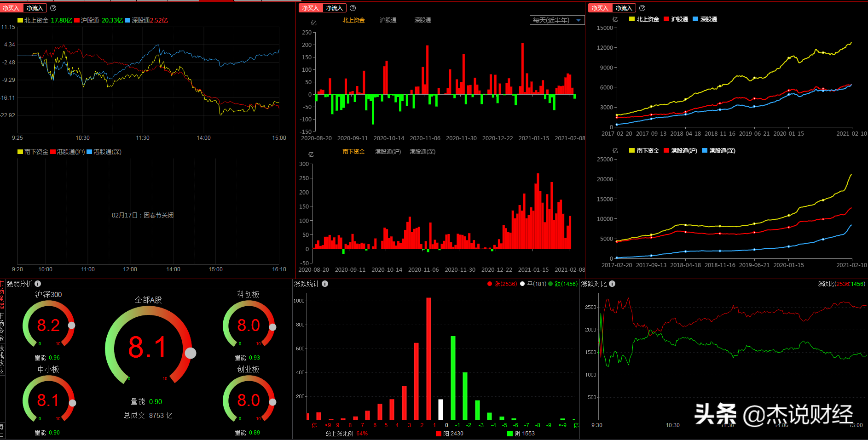Click the red 涨(2536) legend dot
This screenshot has width=868, height=440.
tap(490, 284)
